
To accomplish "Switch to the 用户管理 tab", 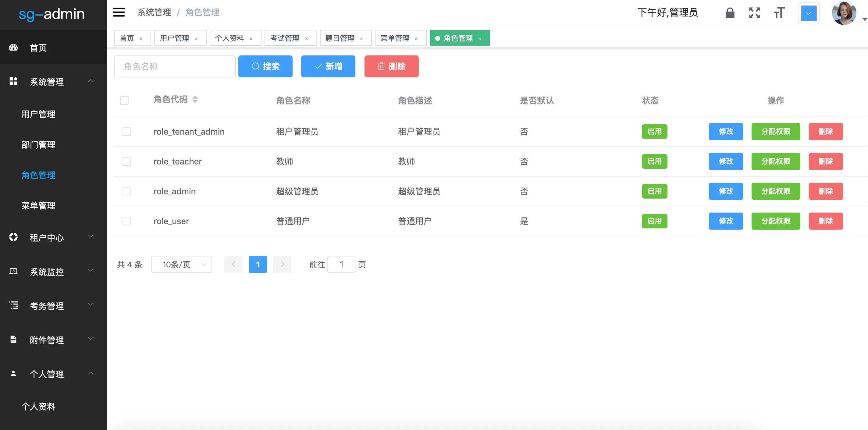I will pos(175,38).
